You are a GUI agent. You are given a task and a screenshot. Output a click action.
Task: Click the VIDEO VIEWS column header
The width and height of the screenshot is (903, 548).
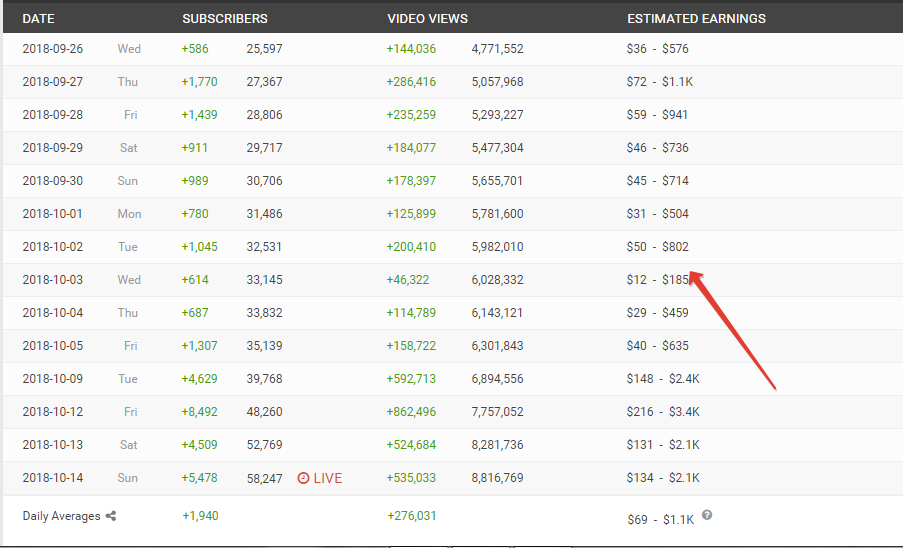427,18
